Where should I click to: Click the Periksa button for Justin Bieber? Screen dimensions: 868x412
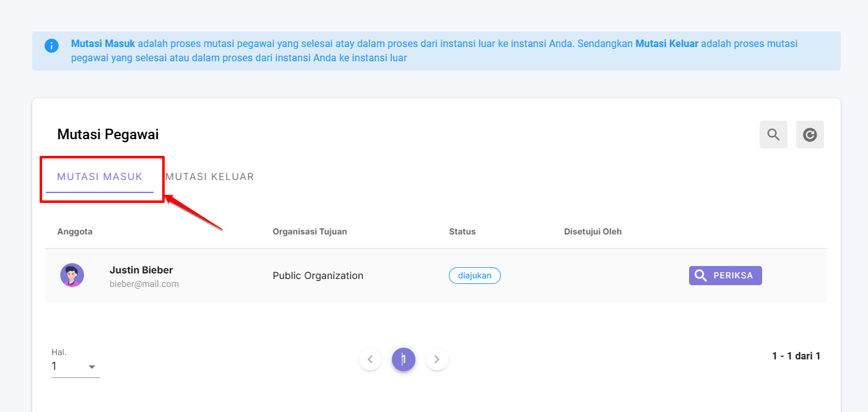click(x=725, y=275)
